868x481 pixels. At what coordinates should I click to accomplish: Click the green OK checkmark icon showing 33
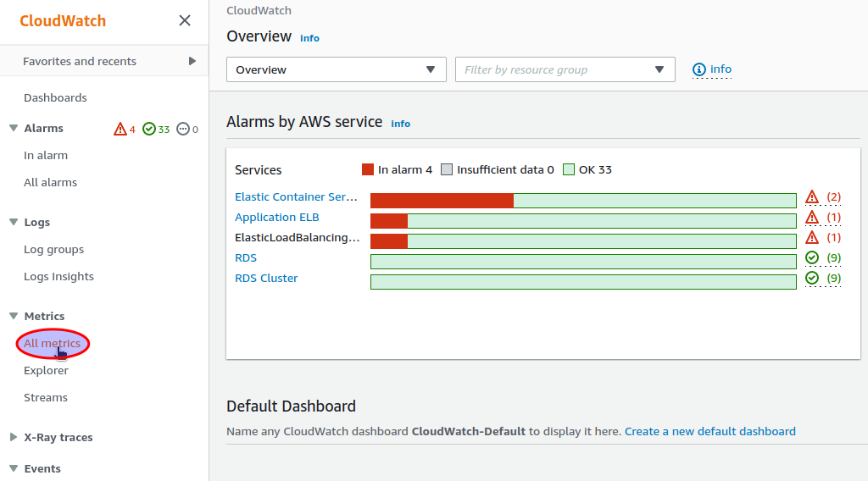149,129
